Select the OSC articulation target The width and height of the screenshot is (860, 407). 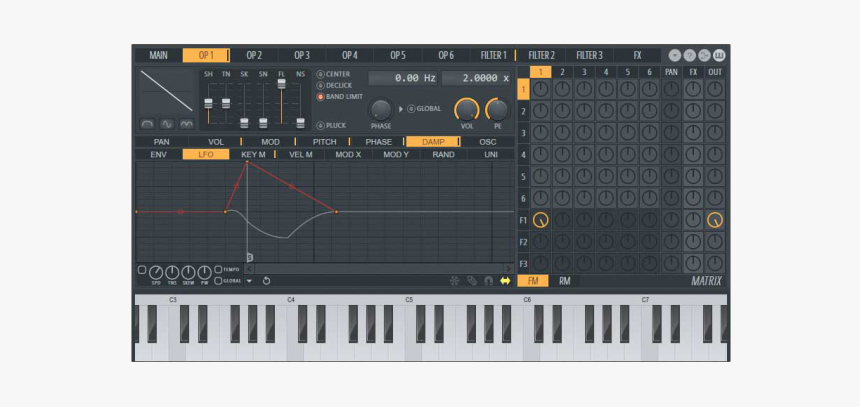coord(488,142)
